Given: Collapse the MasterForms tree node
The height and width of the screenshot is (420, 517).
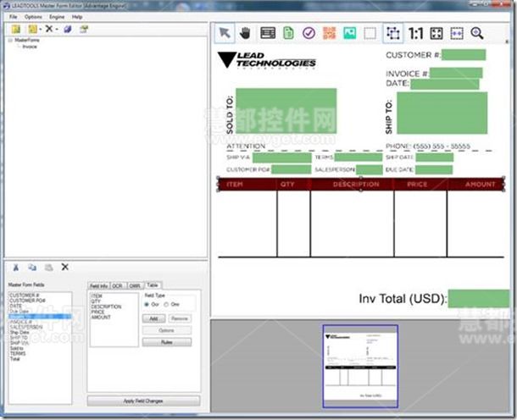Looking at the screenshot, I should (10, 40).
